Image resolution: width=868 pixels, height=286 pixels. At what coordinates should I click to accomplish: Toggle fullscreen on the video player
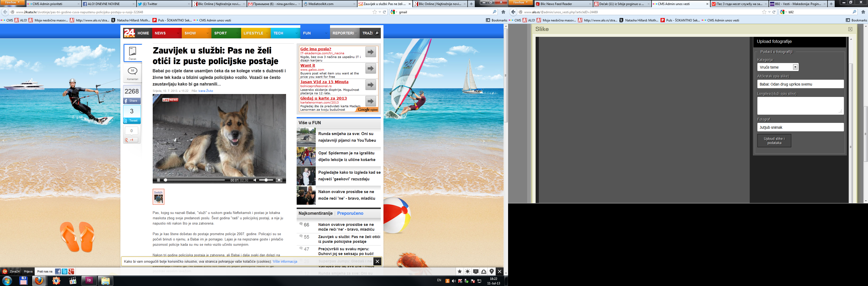pyautogui.click(x=279, y=180)
